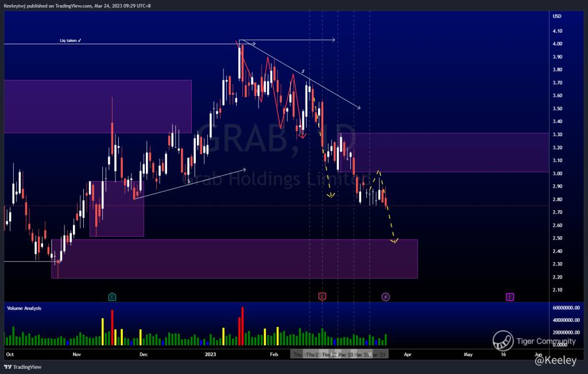Click the 40000000.00 volume axis label
The height and width of the screenshot is (374, 588).
(x=566, y=321)
